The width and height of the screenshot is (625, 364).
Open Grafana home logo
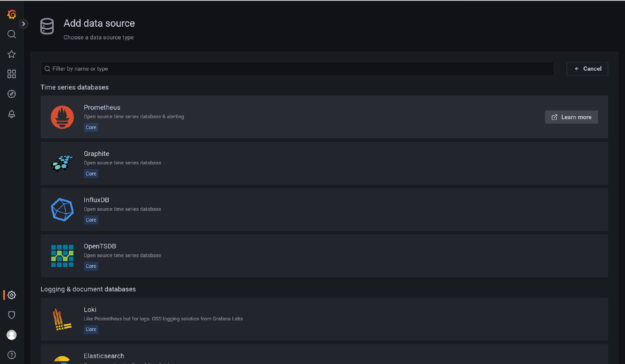point(12,14)
